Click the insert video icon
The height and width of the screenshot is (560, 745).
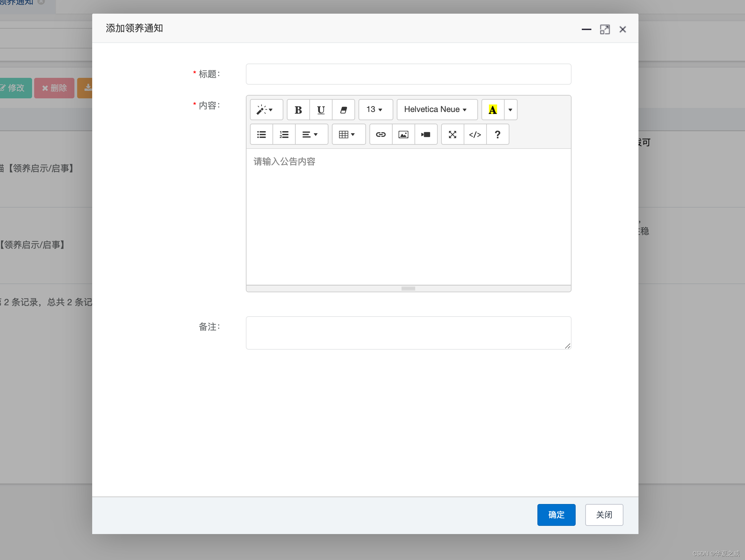click(426, 135)
